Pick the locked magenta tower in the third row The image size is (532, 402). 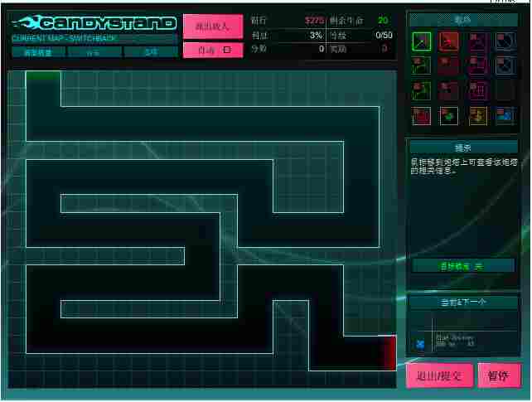pos(477,90)
